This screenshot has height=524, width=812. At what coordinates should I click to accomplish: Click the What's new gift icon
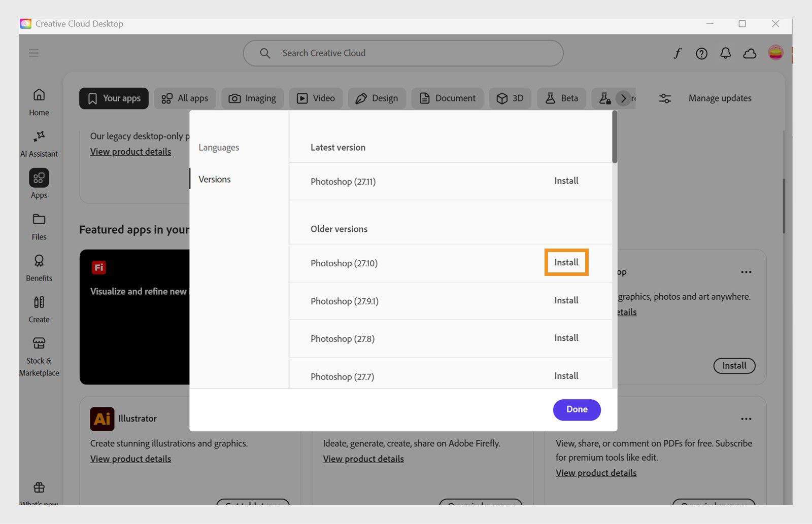(x=39, y=487)
